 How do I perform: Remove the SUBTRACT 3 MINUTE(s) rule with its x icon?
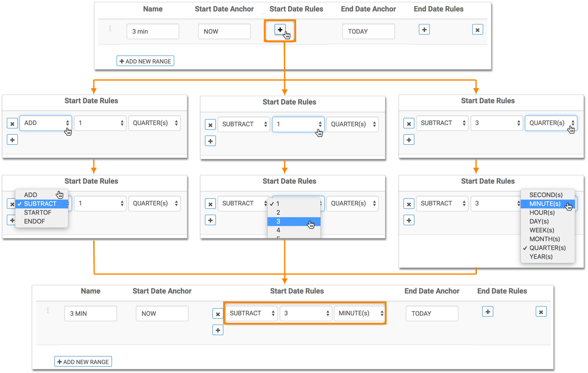coord(218,314)
